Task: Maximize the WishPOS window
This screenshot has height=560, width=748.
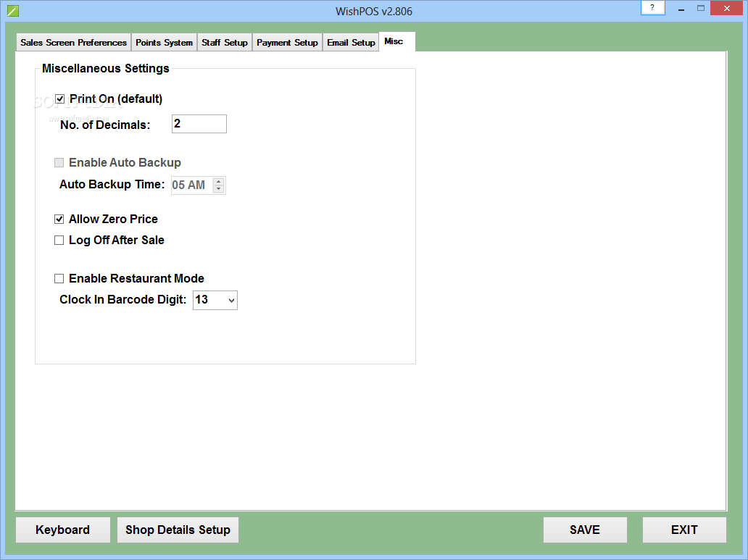Action: coord(700,8)
